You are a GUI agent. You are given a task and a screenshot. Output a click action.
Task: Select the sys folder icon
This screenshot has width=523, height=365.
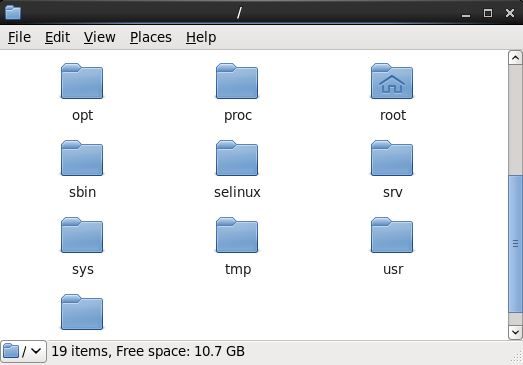82,235
